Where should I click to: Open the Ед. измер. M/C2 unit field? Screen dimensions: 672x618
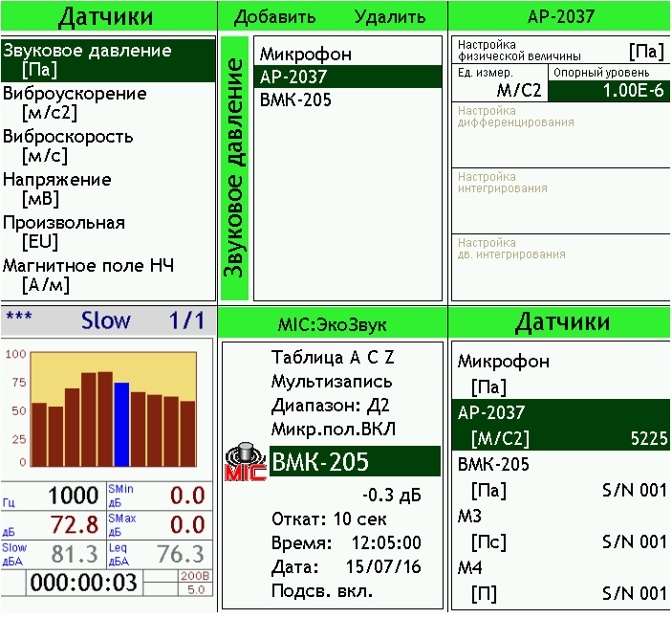tap(498, 84)
